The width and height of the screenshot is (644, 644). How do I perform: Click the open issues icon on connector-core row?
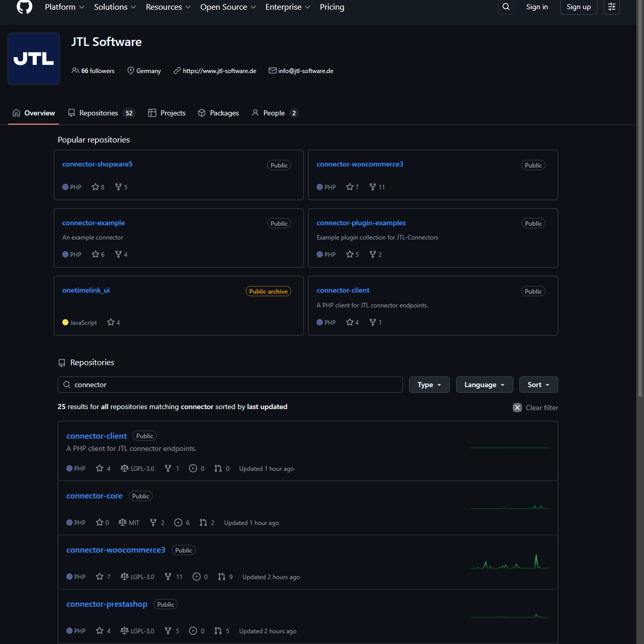pyautogui.click(x=178, y=522)
